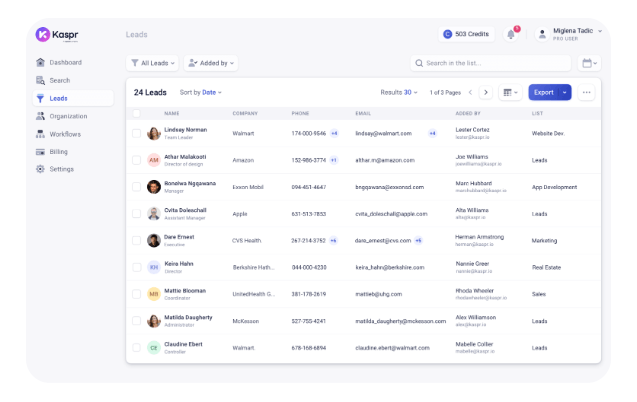
Task: Click the 503 Credits button
Action: pos(466,34)
